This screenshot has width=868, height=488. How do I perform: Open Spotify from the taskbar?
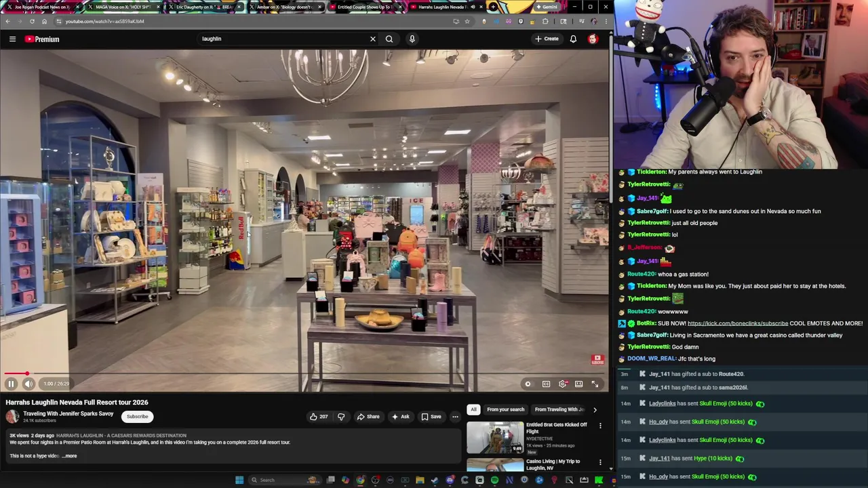[494, 480]
